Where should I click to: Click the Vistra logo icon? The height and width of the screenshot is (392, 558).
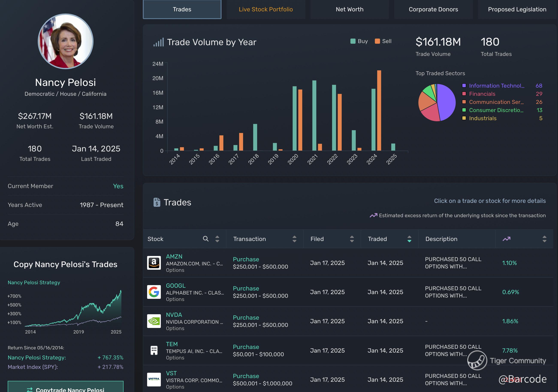(x=154, y=379)
